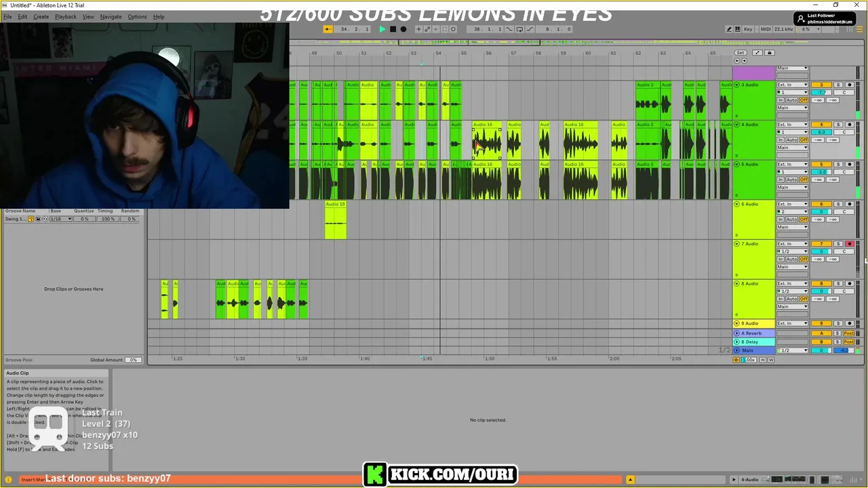Click the H height optimize button
Screen dimensions: 868x488
point(763,360)
